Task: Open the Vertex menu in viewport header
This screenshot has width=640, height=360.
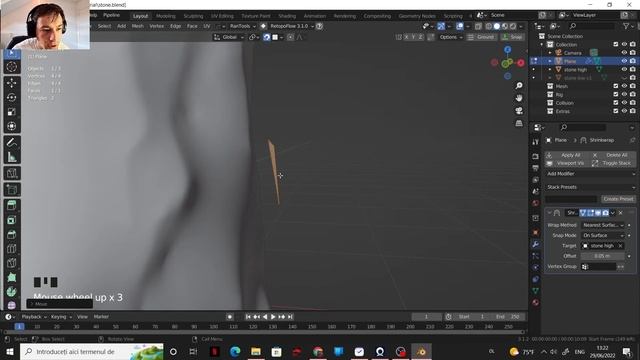Action: 156,26
